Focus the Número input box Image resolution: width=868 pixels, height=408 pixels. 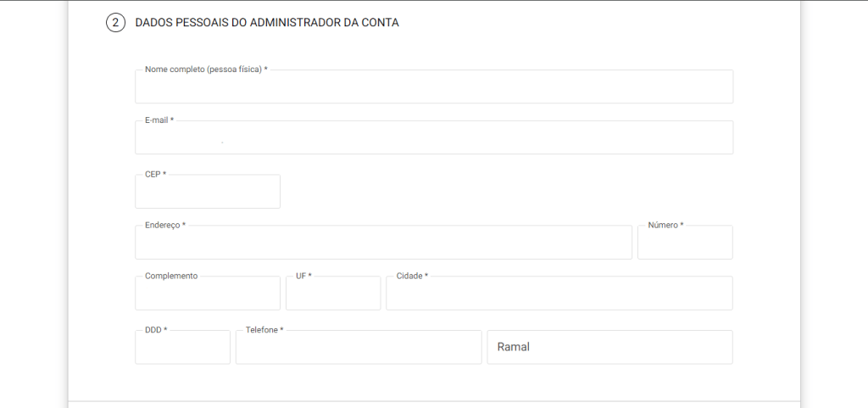pyautogui.click(x=684, y=244)
